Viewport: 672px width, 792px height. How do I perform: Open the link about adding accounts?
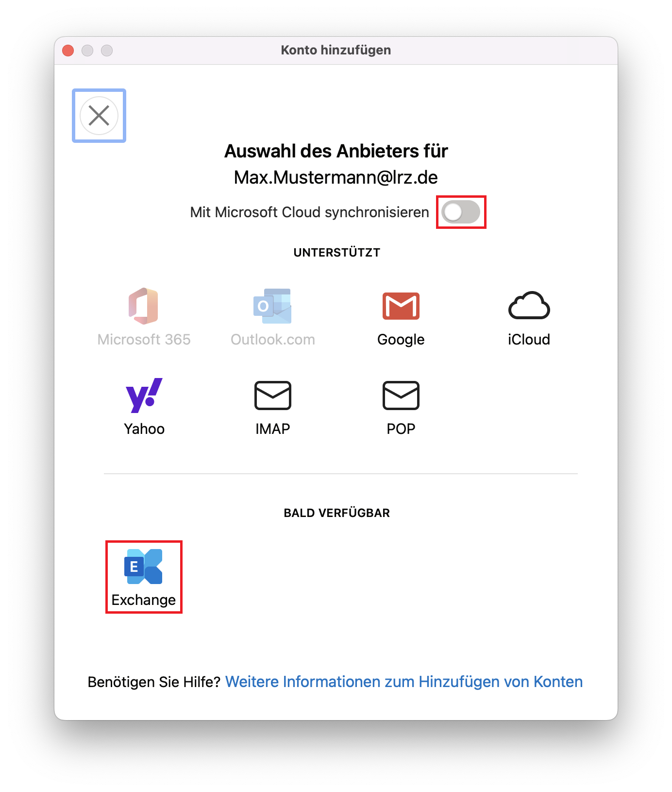(x=403, y=682)
